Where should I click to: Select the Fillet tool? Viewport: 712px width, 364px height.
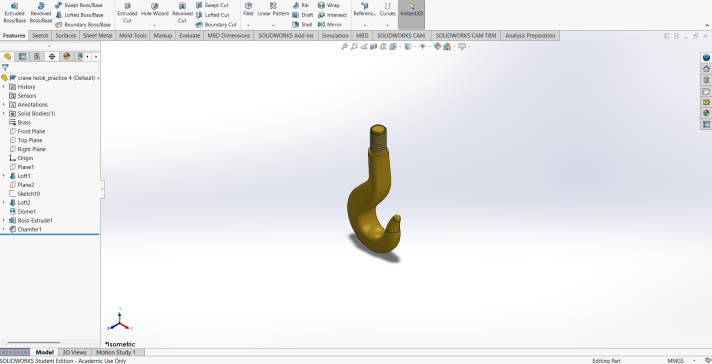[248, 9]
